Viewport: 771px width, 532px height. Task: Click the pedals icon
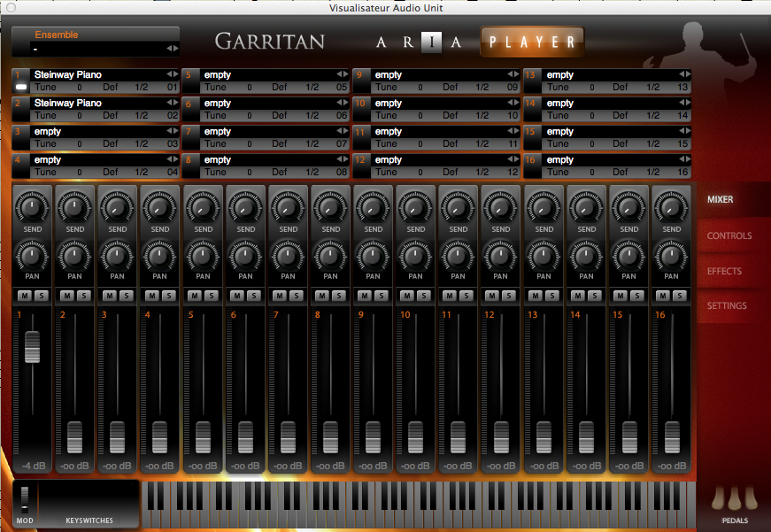734,502
